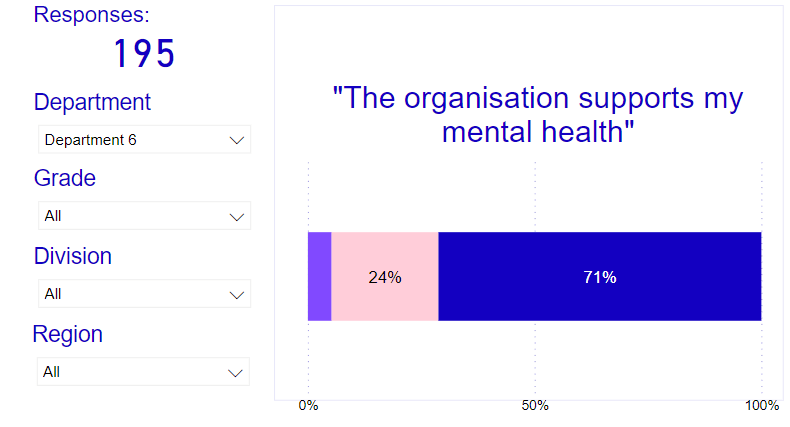
Task: Open the Division filter dropdown
Action: pos(145,294)
